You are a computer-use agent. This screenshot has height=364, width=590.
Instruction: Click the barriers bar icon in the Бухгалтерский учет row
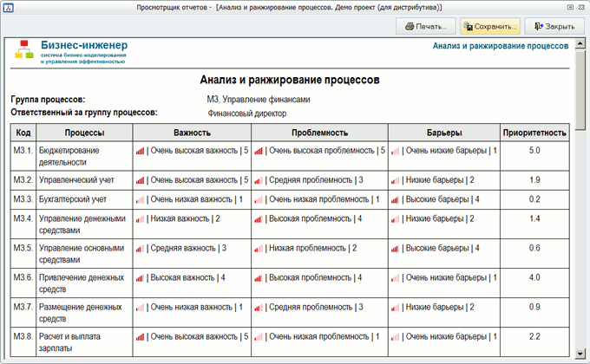(395, 199)
